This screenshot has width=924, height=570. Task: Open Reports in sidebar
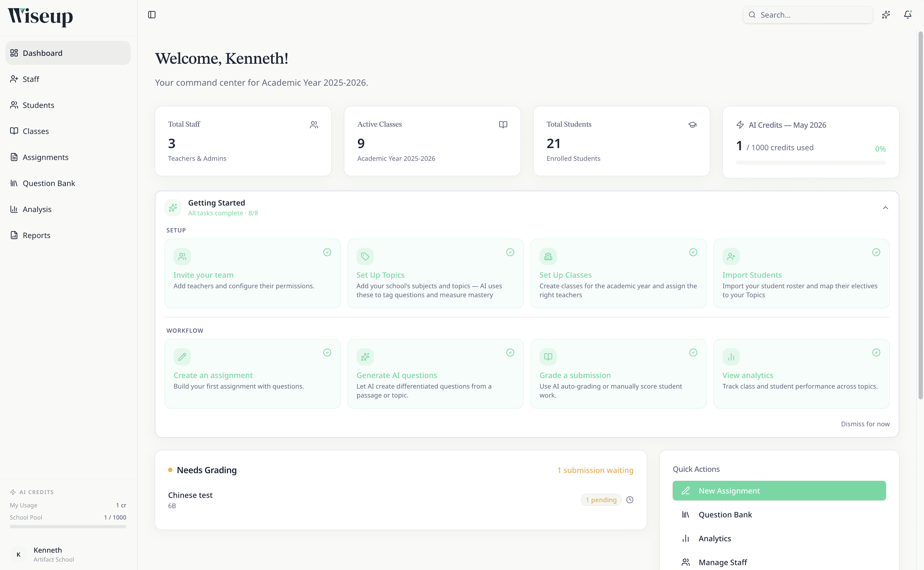click(68, 235)
